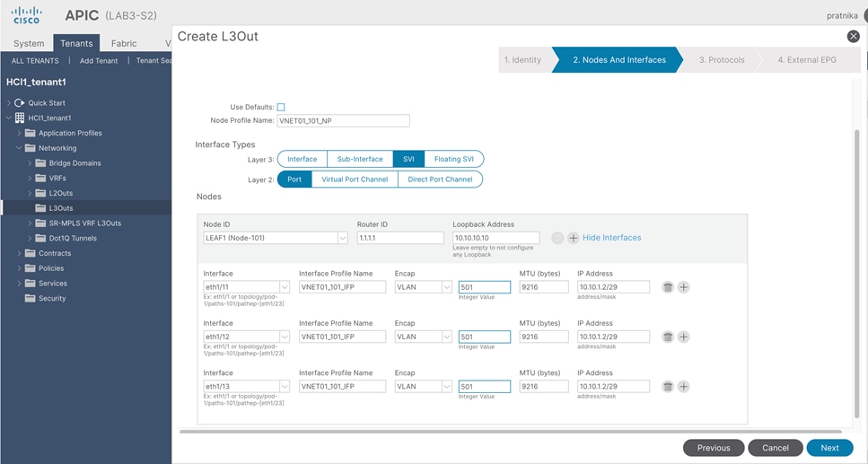
Task: Open the eth1/11 Interface dropdown
Action: coord(284,287)
